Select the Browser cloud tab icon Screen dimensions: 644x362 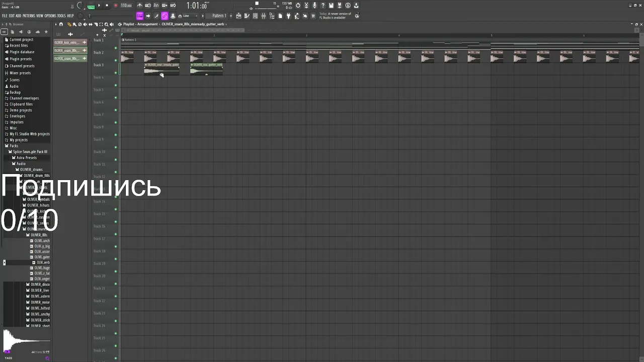pos(38,32)
